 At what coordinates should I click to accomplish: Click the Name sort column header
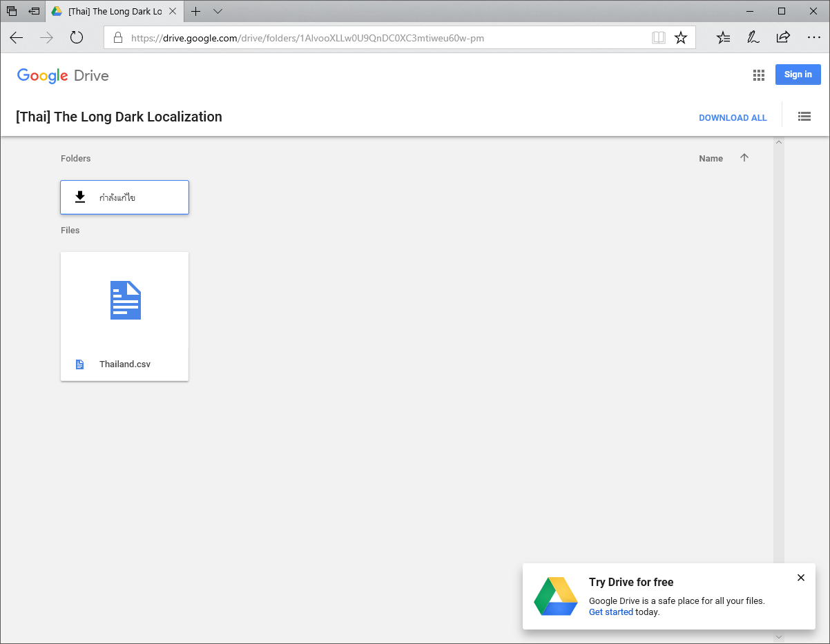(x=711, y=158)
